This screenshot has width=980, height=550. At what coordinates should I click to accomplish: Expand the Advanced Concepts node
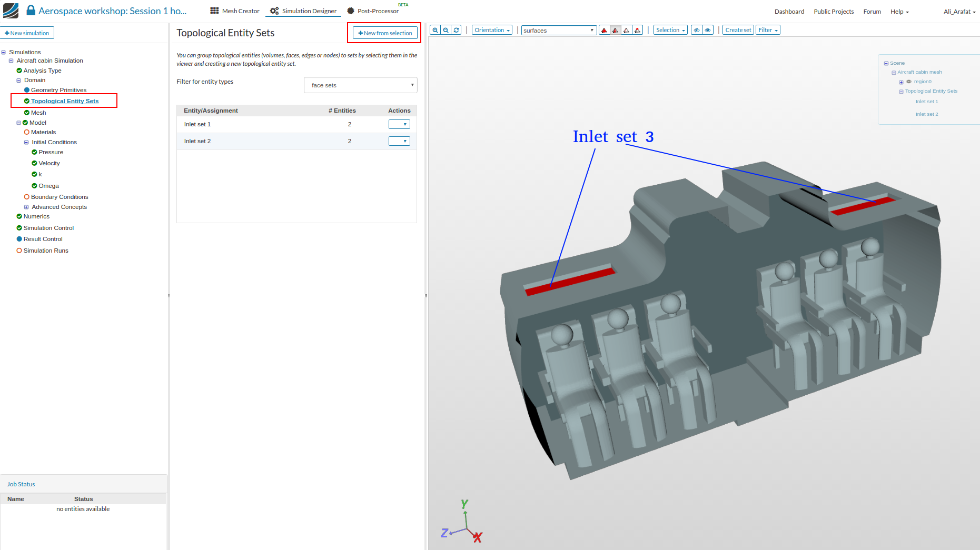click(x=26, y=207)
